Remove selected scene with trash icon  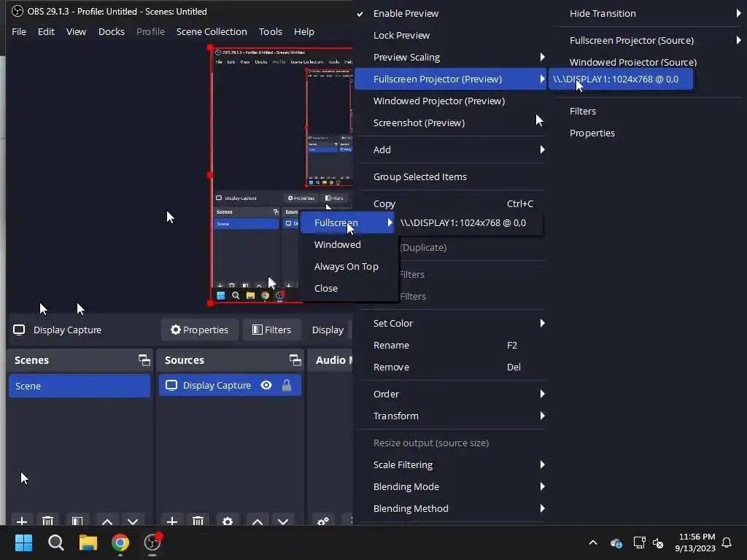point(47,521)
